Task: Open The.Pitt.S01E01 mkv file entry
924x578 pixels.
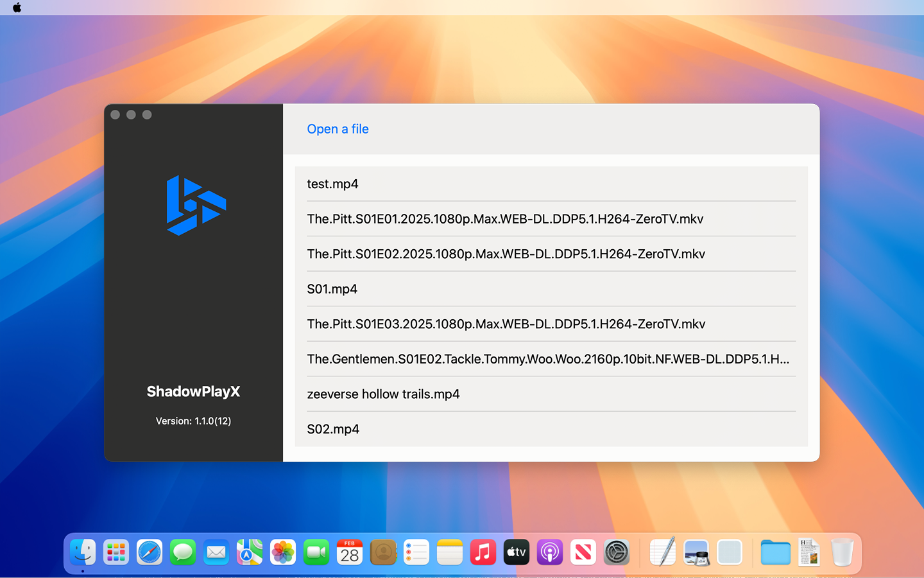Action: tap(551, 219)
